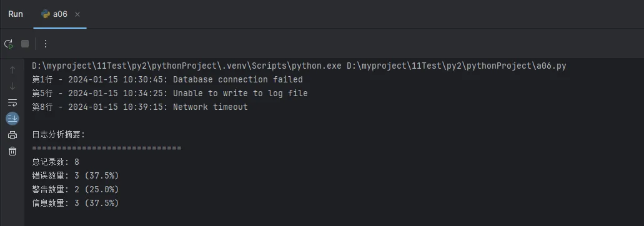Image resolution: width=644 pixels, height=226 pixels.
Task: Click the 'Network timeout' log line
Action: [x=140, y=107]
